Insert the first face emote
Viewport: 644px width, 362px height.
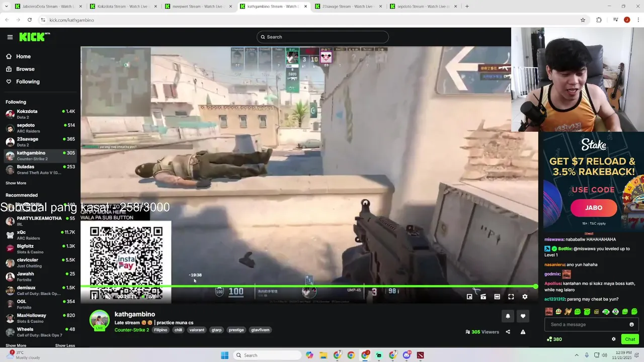549,312
